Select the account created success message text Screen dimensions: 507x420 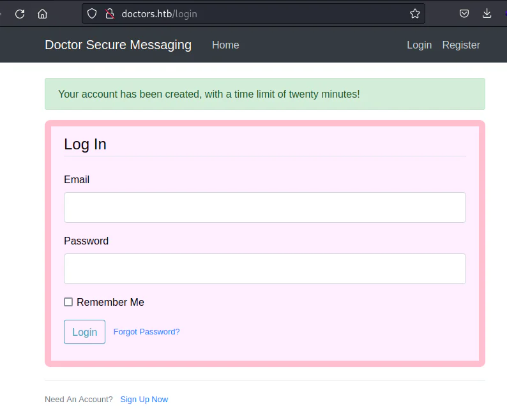click(209, 94)
